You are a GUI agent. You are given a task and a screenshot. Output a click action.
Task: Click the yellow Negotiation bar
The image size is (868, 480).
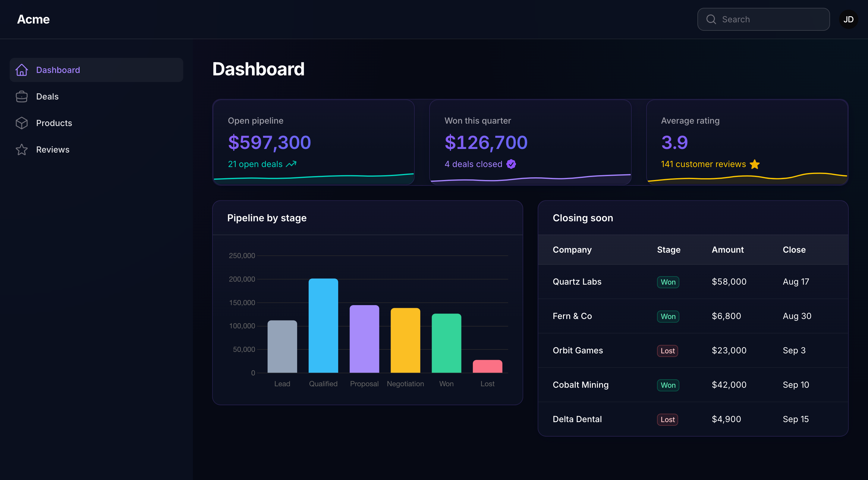[405, 340]
